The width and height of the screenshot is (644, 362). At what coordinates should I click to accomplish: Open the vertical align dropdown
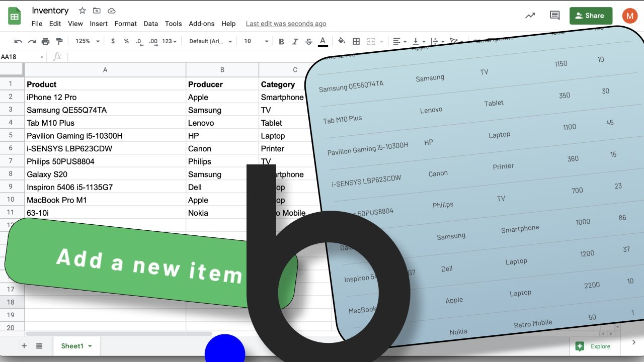[419, 41]
